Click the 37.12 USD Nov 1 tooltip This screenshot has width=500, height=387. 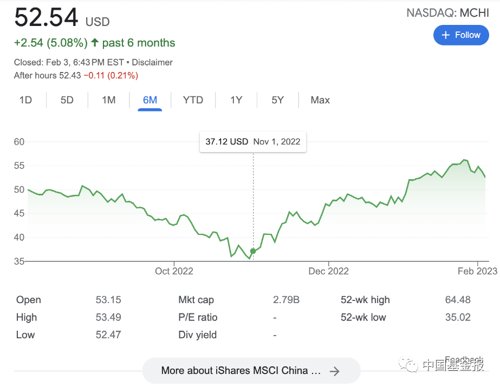coord(253,142)
